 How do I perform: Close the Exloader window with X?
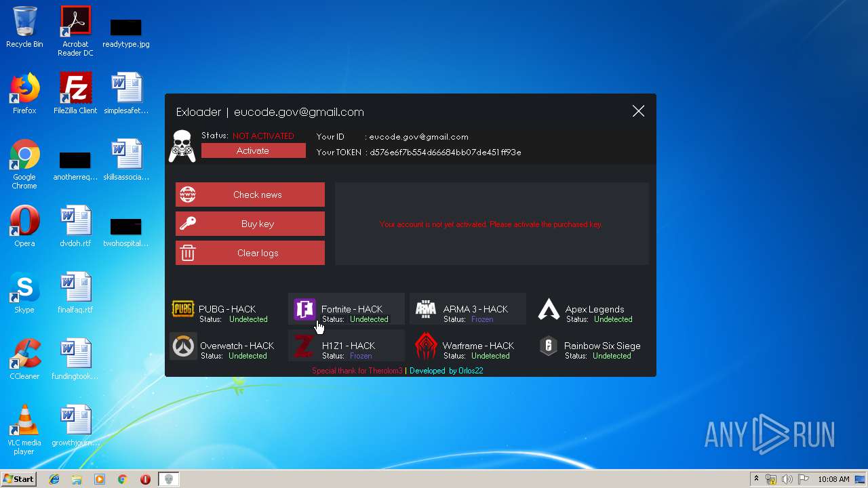tap(638, 111)
